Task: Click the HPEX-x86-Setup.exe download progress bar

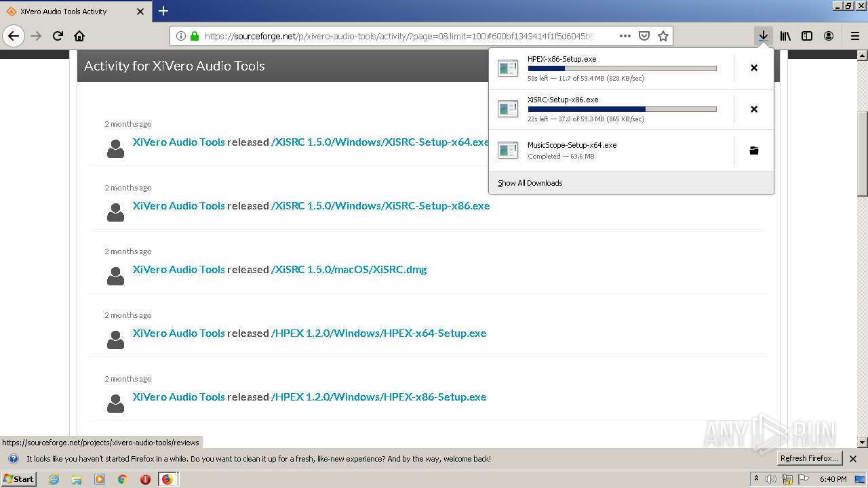Action: coord(622,68)
